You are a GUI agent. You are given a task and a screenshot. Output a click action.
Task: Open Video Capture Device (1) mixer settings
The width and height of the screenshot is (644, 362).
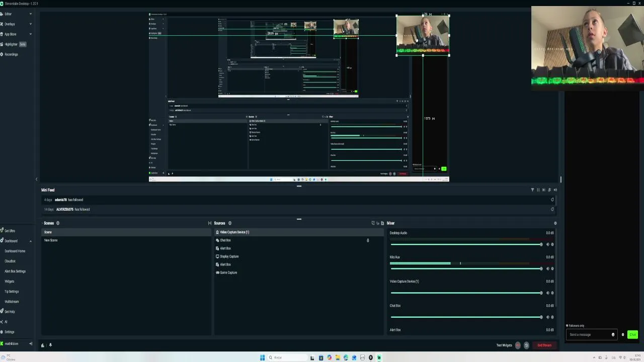pyautogui.click(x=552, y=293)
